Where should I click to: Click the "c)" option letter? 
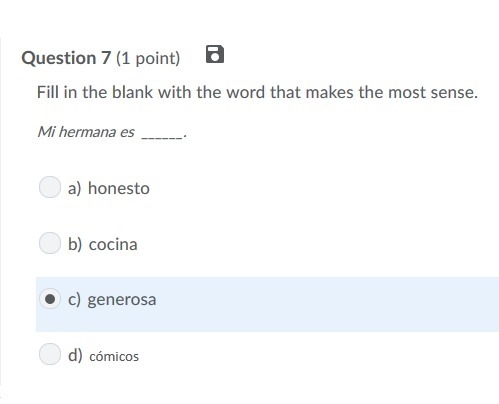click(x=74, y=300)
